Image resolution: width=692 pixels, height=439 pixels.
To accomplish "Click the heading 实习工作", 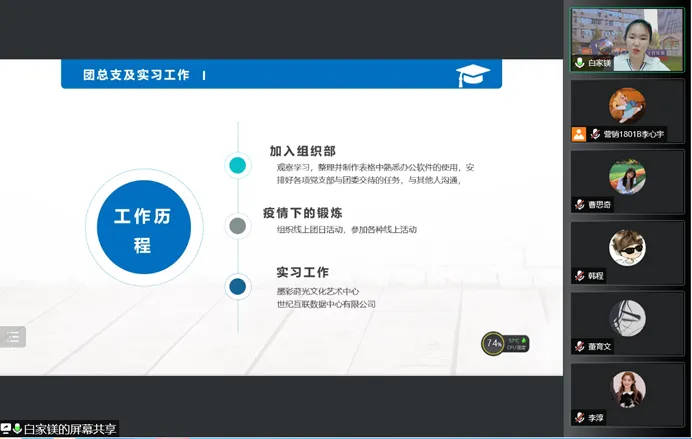I will tap(303, 272).
